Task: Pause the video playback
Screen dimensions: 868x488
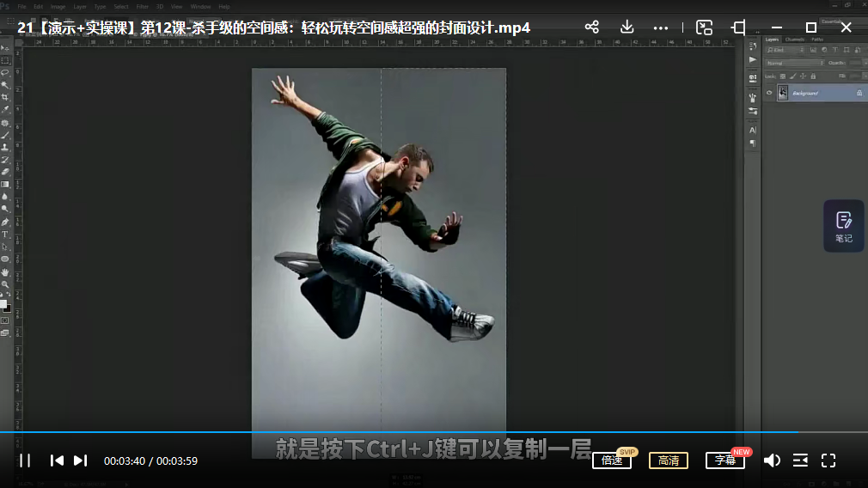Action: tap(25, 461)
